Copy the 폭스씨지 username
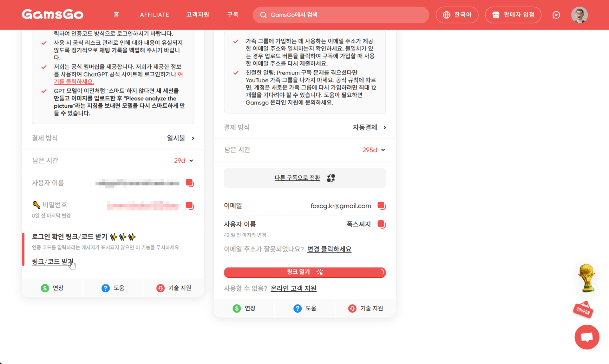 382,224
